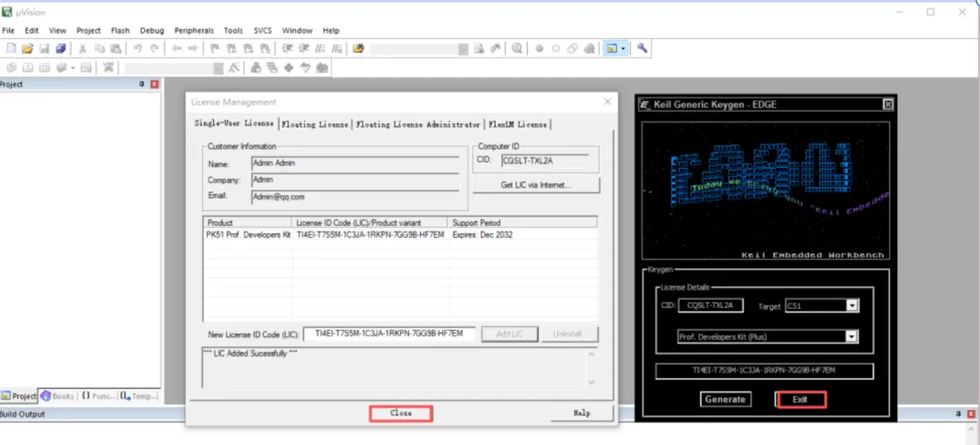The width and height of the screenshot is (980, 445).
Task: Open the find text combo box dropdown
Action: coord(463,49)
